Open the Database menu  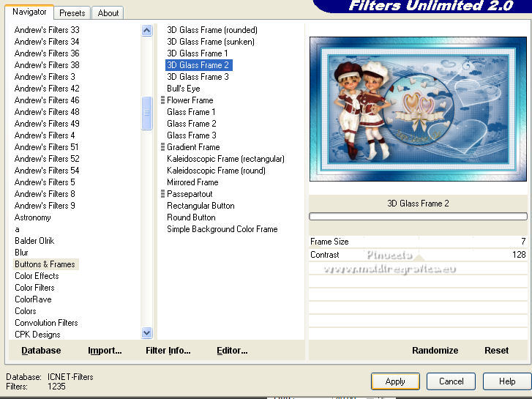[x=41, y=351]
